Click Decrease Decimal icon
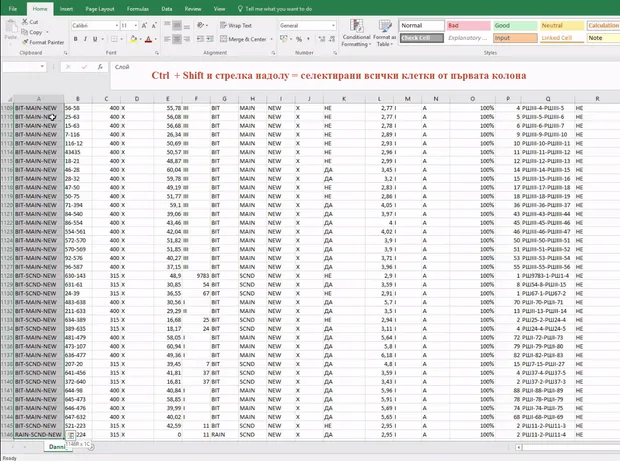Image resolution: width=620 pixels, height=461 pixels. tap(332, 39)
